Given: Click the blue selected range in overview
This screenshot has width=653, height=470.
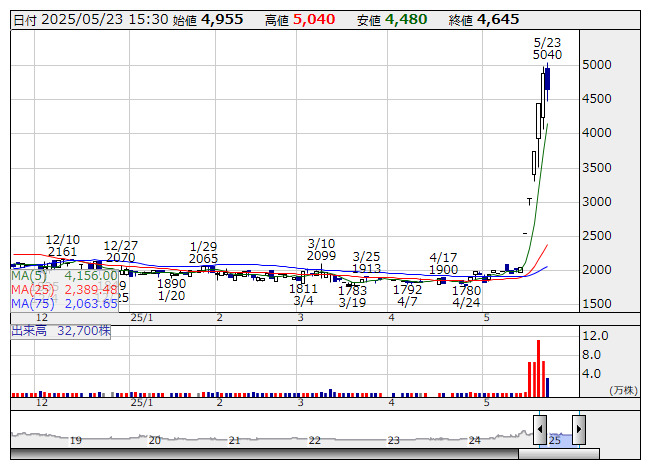Looking at the screenshot, I should [x=559, y=440].
